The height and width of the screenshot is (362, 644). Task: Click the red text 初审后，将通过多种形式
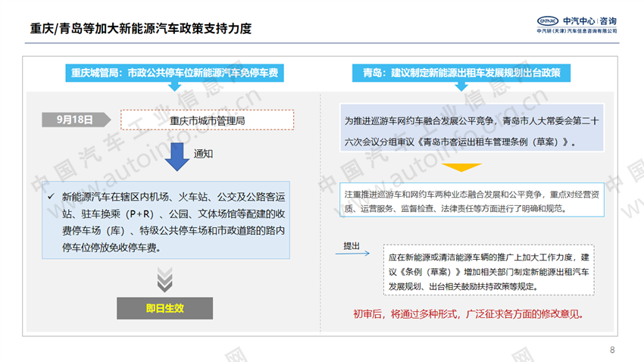(468, 314)
